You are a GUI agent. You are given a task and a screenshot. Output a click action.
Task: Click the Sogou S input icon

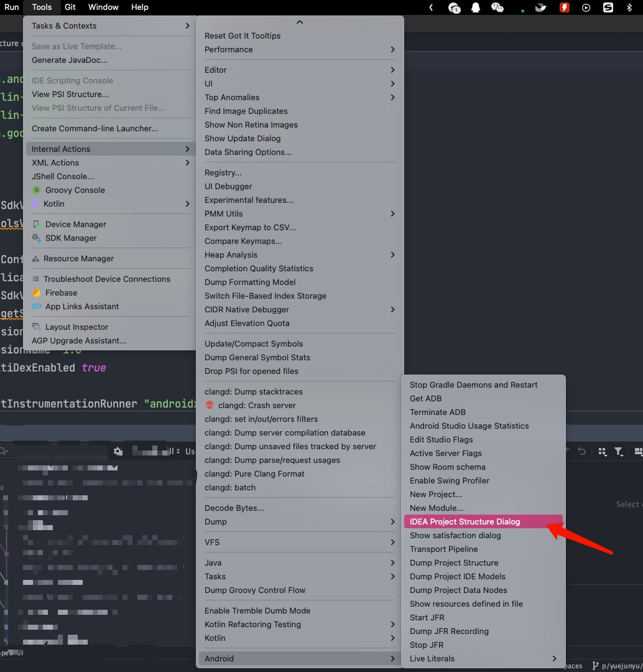608,7
